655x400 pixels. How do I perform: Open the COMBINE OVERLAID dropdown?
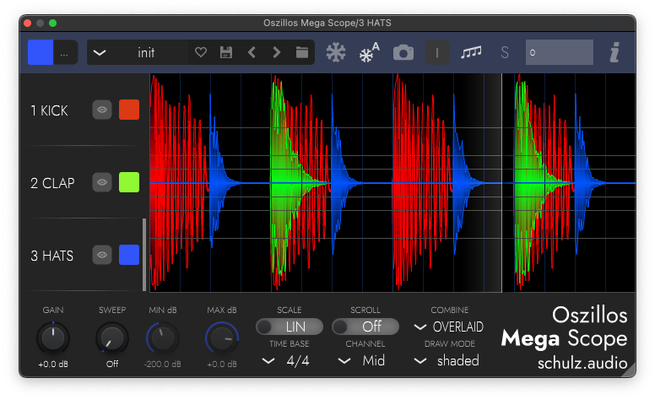449,327
